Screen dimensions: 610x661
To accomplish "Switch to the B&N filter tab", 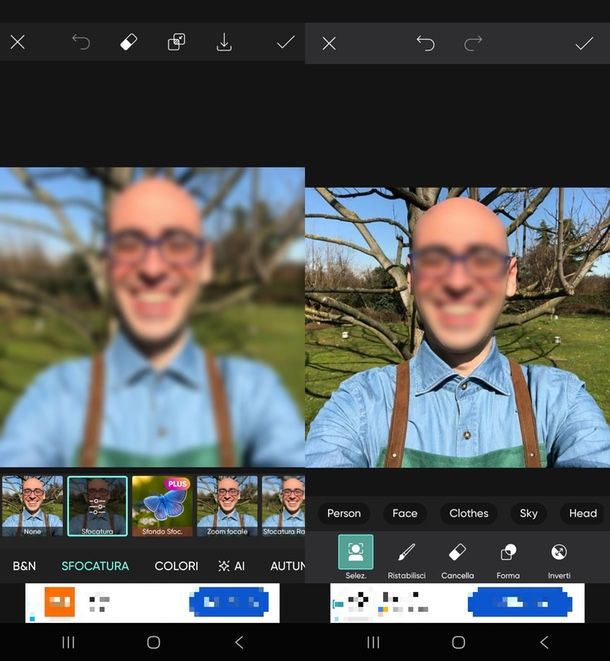I will pos(24,566).
